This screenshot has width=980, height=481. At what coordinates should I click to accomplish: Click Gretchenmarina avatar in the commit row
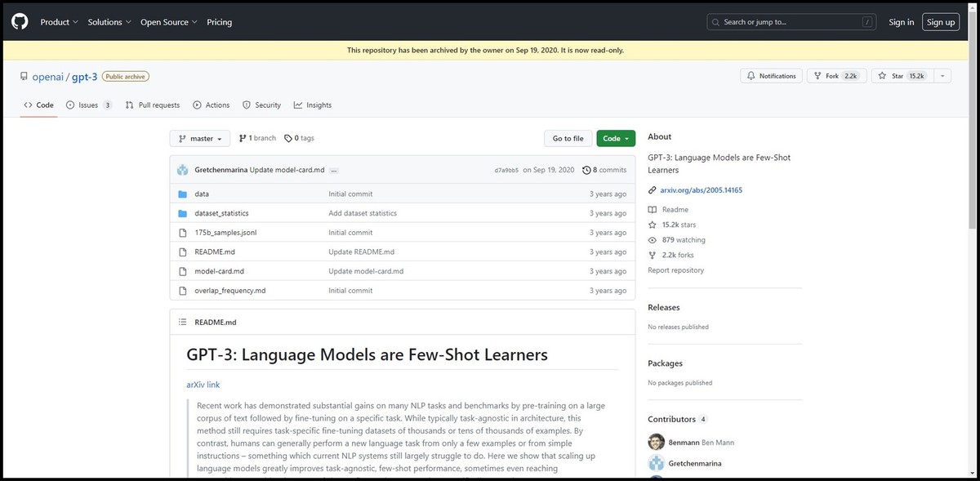(x=184, y=170)
